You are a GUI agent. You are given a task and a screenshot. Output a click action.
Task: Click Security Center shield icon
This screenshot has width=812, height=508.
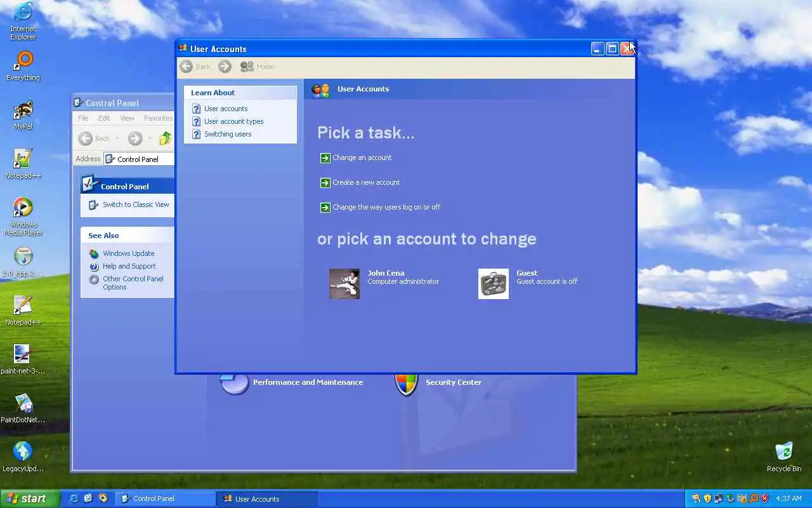(406, 384)
